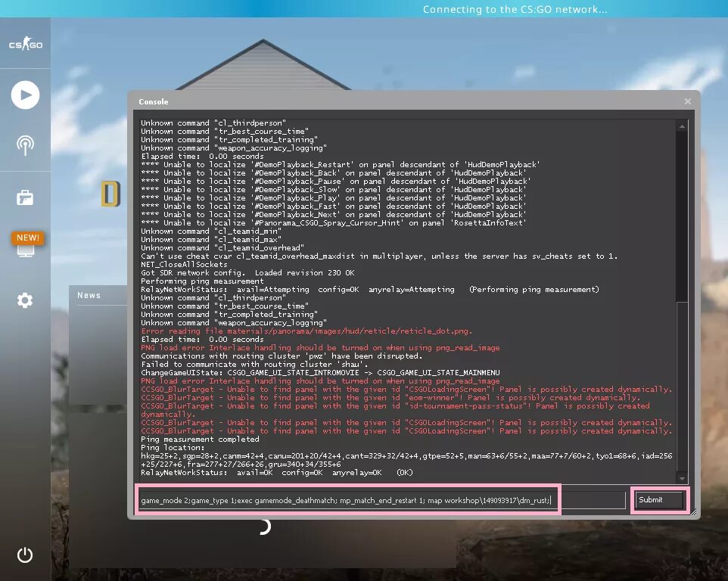Viewport: 728px width, 581px height.
Task: Click the '#DemoPlayback_Pause' console line
Action: pyautogui.click(x=336, y=182)
